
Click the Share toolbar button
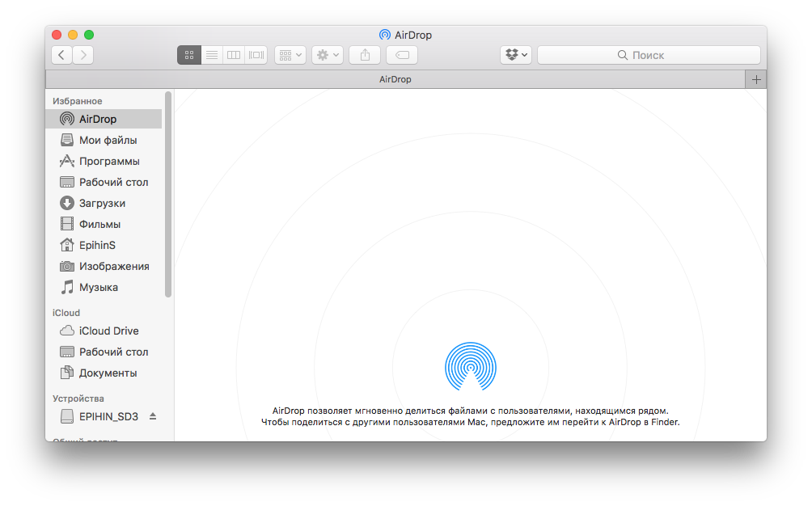tap(365, 55)
